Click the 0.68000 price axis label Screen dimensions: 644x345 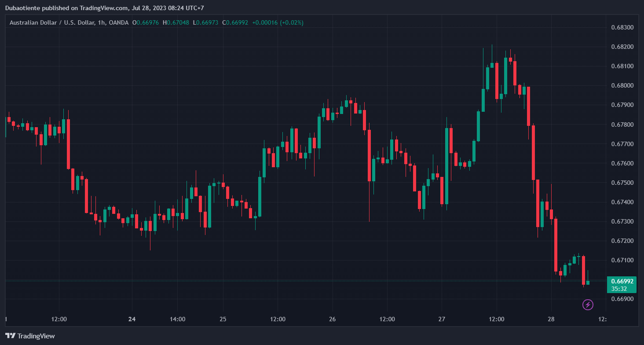[x=622, y=86]
